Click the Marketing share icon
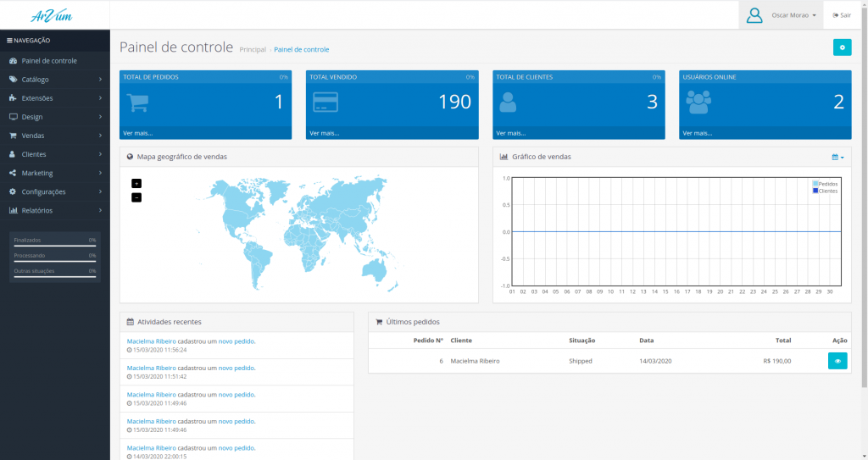The image size is (868, 460). 13,174
